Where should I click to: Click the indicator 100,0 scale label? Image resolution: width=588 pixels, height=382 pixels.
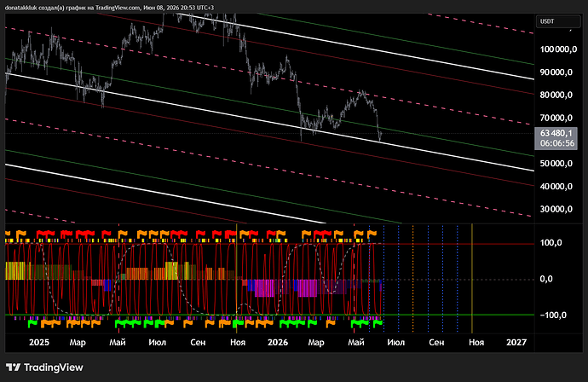551,243
